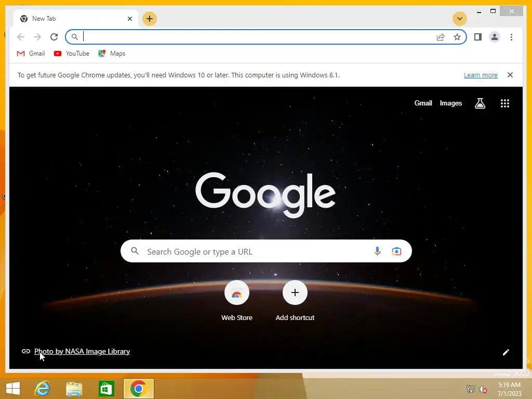Click the share this page icon
Image resolution: width=532 pixels, height=399 pixels.
[x=441, y=37]
